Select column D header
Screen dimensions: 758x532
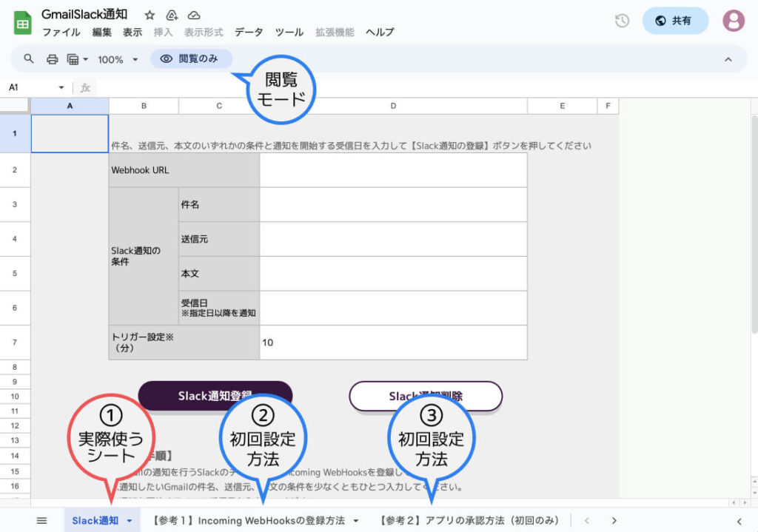click(x=394, y=106)
